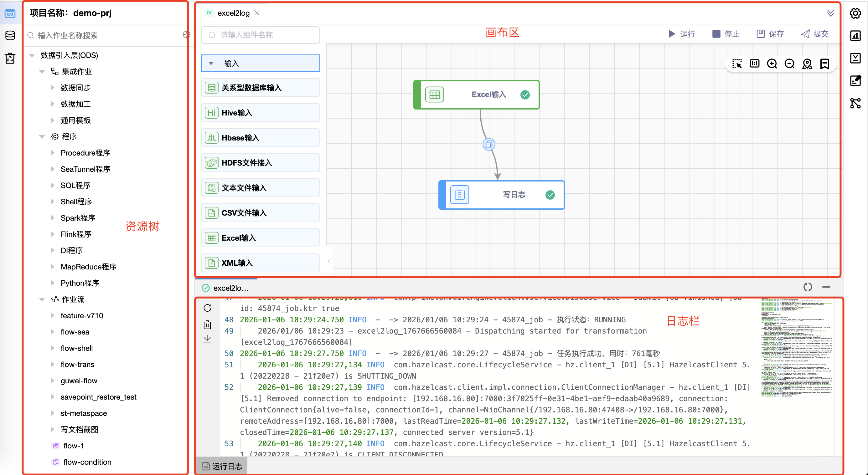Click the locate target icon beside job search
The height and width of the screenshot is (475, 868).
186,35
